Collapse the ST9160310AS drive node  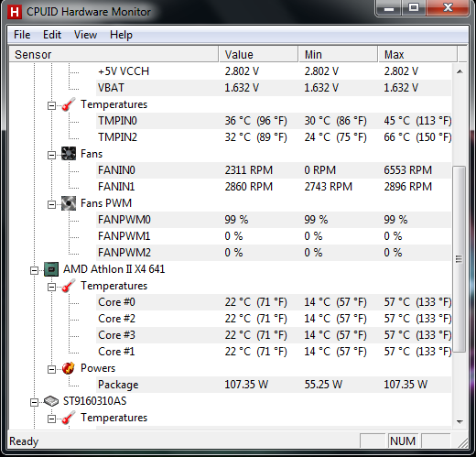click(34, 402)
